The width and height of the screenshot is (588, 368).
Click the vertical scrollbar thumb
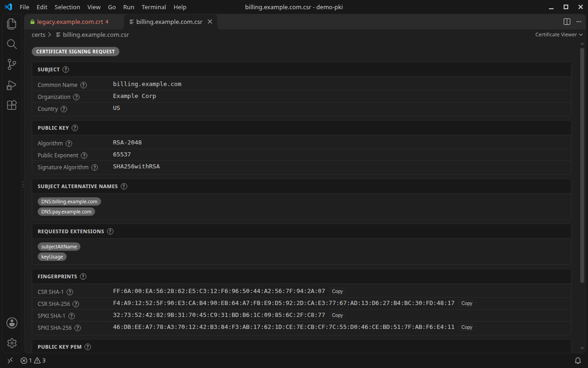tap(582, 165)
